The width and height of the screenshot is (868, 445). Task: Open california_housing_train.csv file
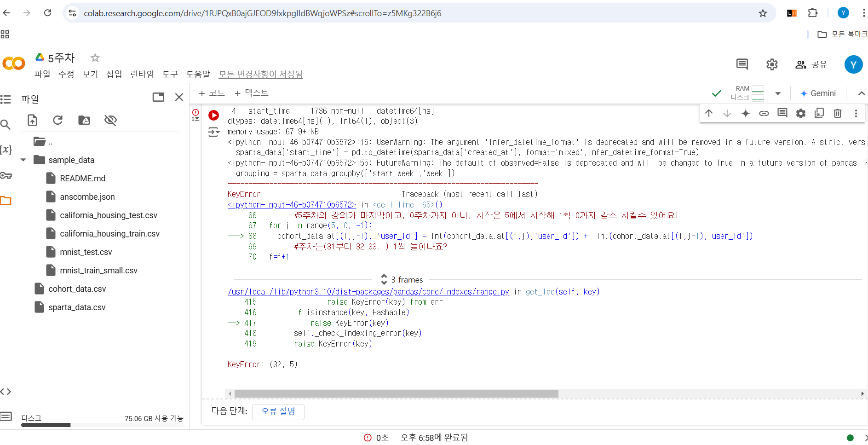[x=109, y=234]
